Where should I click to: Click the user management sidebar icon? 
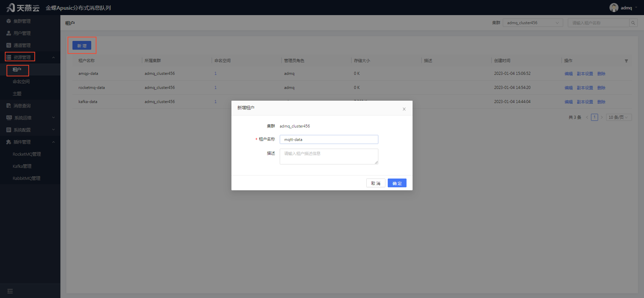point(9,33)
